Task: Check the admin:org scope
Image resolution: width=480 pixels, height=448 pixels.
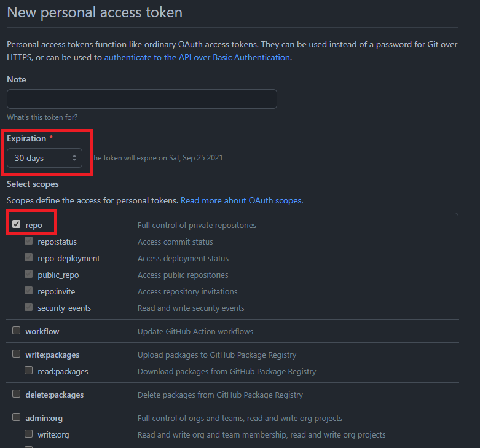Action: (x=17, y=417)
